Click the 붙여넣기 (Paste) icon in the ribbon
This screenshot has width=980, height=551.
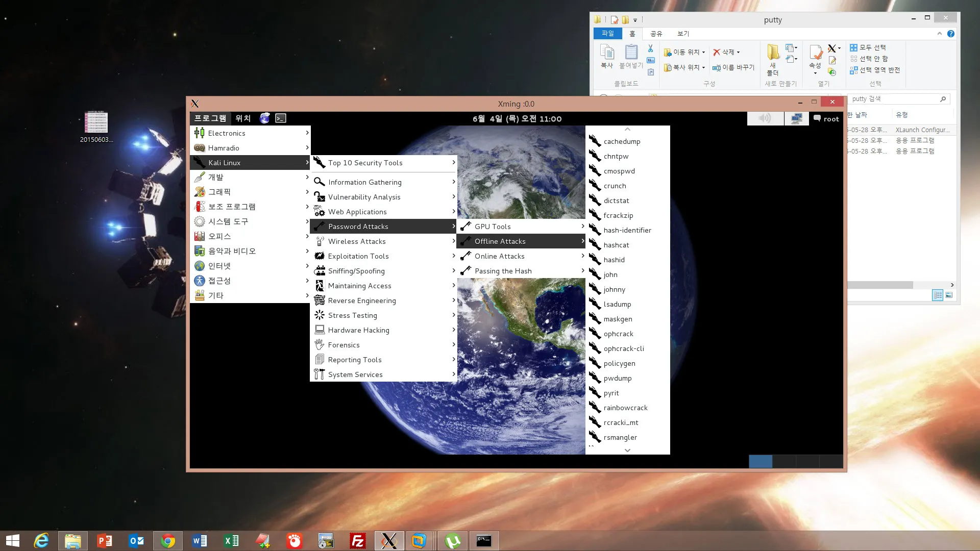[630, 57]
